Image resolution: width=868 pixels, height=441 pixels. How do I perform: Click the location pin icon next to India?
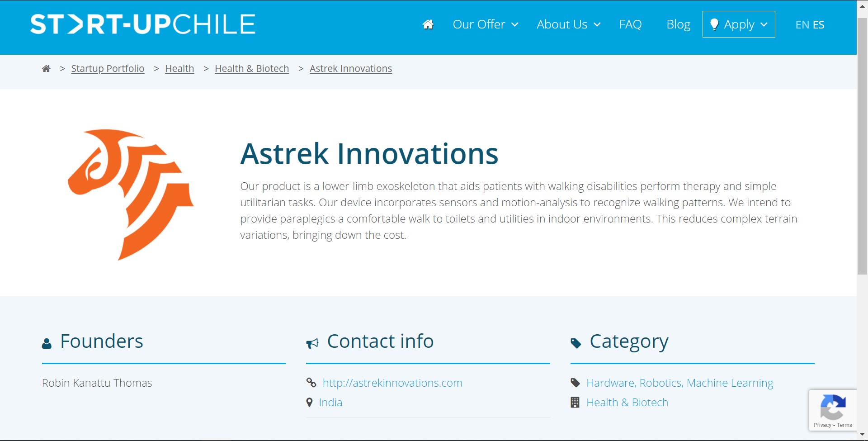point(309,402)
